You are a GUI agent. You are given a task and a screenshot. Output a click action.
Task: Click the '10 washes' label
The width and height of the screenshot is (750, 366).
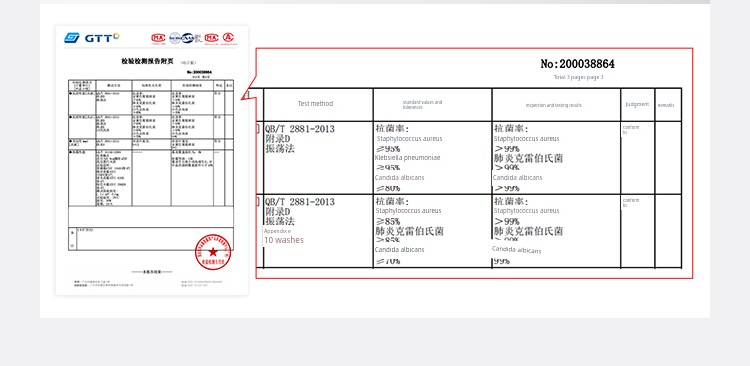pyautogui.click(x=284, y=240)
